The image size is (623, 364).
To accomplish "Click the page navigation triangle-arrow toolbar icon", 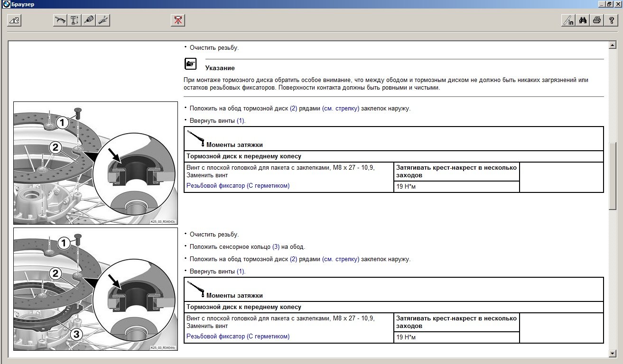I will pos(15,20).
